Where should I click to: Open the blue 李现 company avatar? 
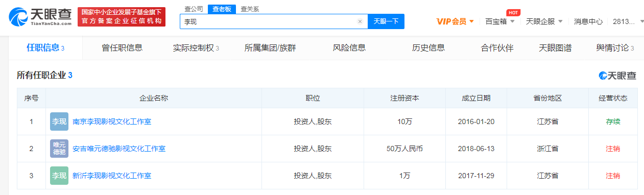click(x=59, y=121)
